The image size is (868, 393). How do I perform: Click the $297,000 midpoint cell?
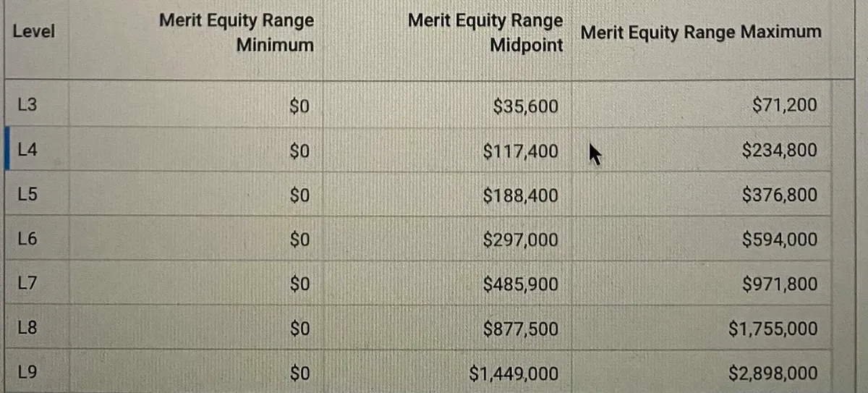pos(520,240)
